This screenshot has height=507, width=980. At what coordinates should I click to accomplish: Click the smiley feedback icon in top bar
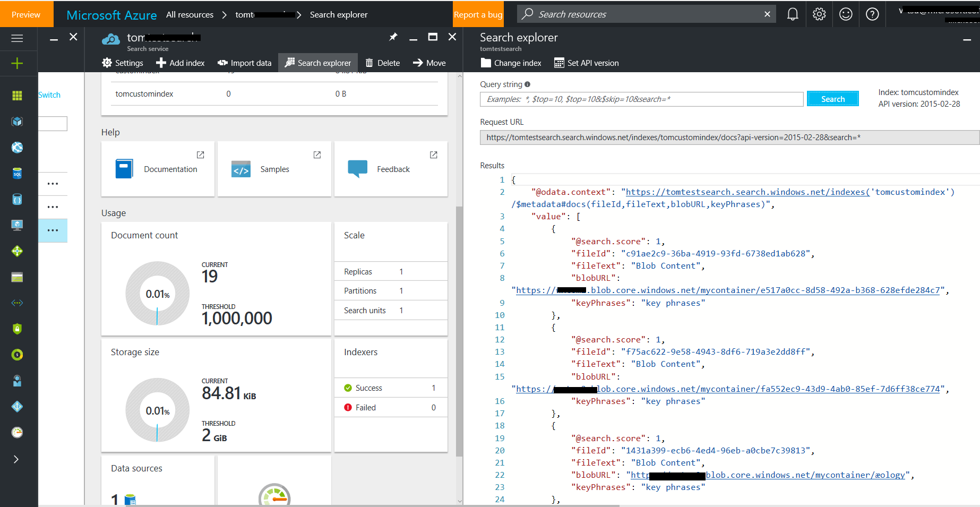[846, 14]
